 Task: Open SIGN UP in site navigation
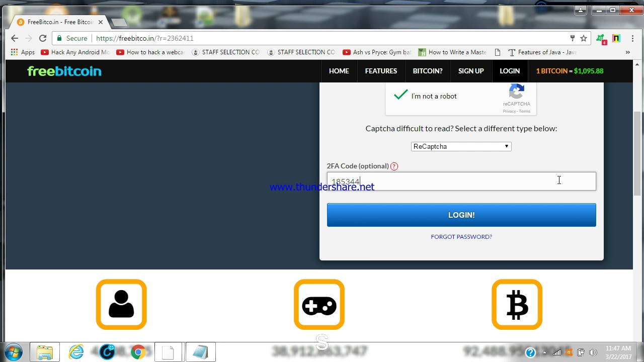(471, 71)
